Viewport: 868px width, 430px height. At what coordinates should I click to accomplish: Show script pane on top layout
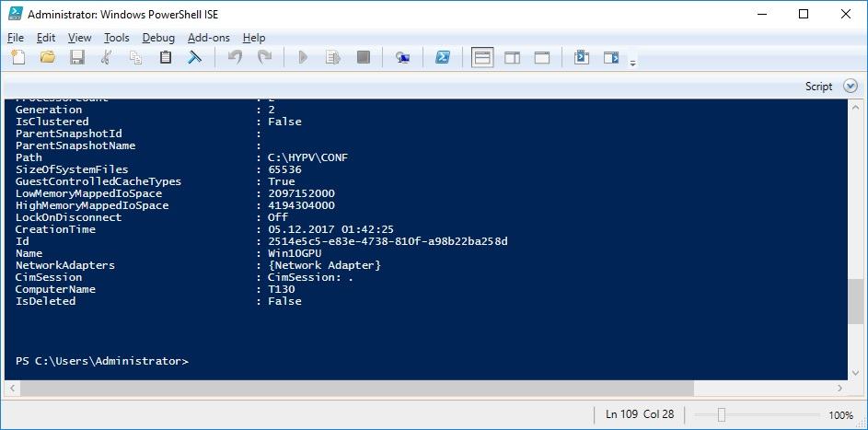coord(482,57)
